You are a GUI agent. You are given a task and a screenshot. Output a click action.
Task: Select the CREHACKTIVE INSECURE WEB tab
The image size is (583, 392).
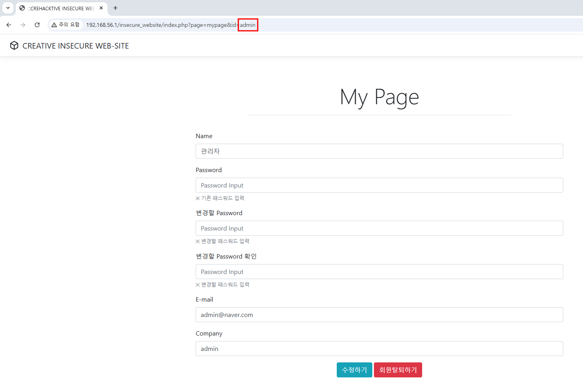[x=62, y=8]
